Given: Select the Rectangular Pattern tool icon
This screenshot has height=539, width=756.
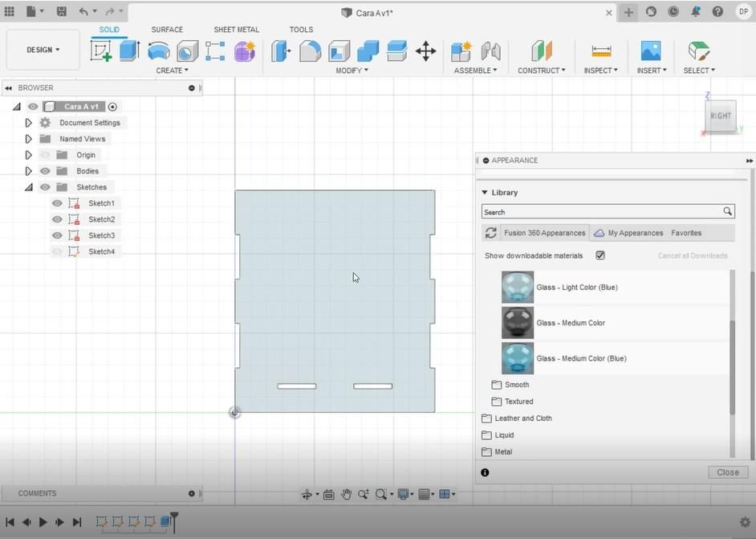Looking at the screenshot, I should 215,51.
